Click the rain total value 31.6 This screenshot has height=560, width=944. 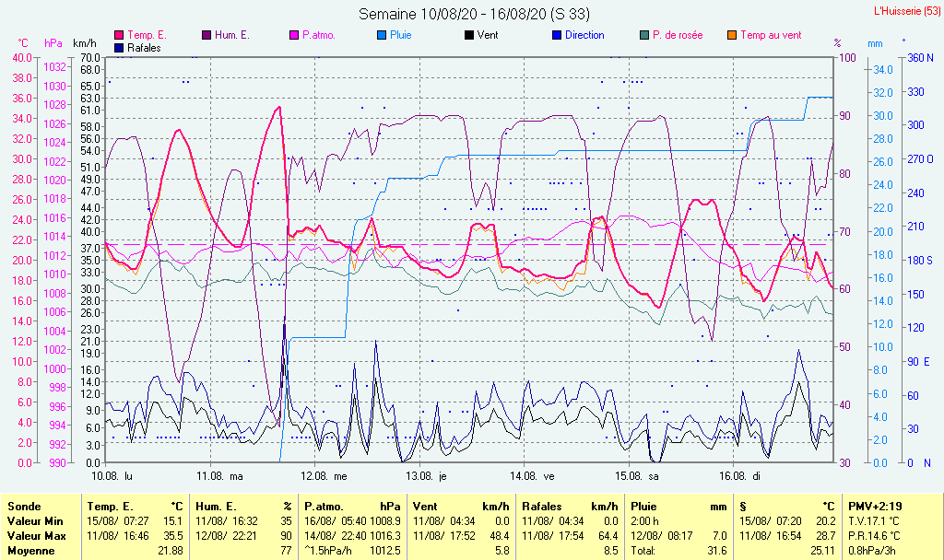(717, 551)
